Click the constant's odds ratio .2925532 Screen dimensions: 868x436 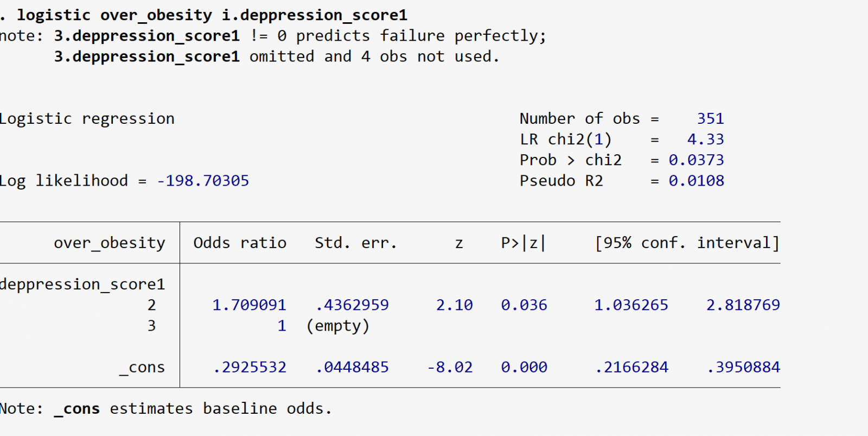click(x=250, y=368)
